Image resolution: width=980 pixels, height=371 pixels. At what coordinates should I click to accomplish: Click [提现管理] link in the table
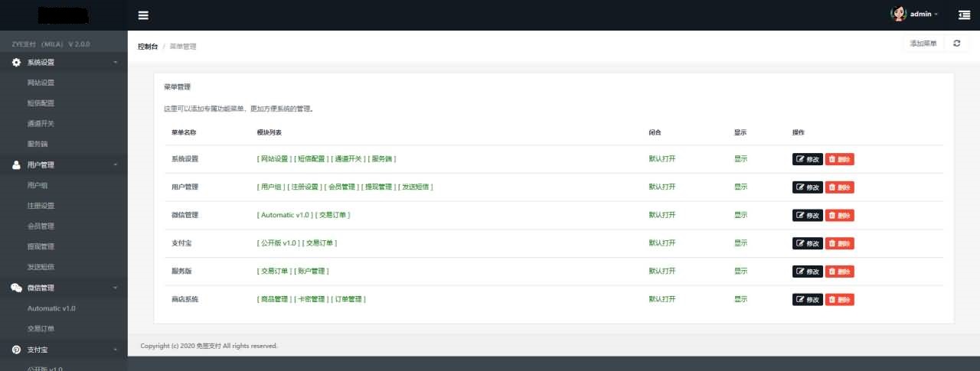click(x=378, y=187)
